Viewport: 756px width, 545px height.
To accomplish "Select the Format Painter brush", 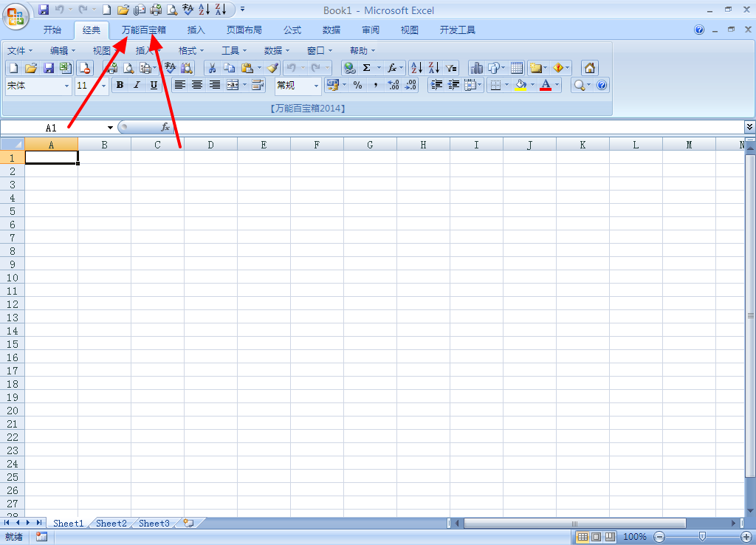I will [x=273, y=68].
